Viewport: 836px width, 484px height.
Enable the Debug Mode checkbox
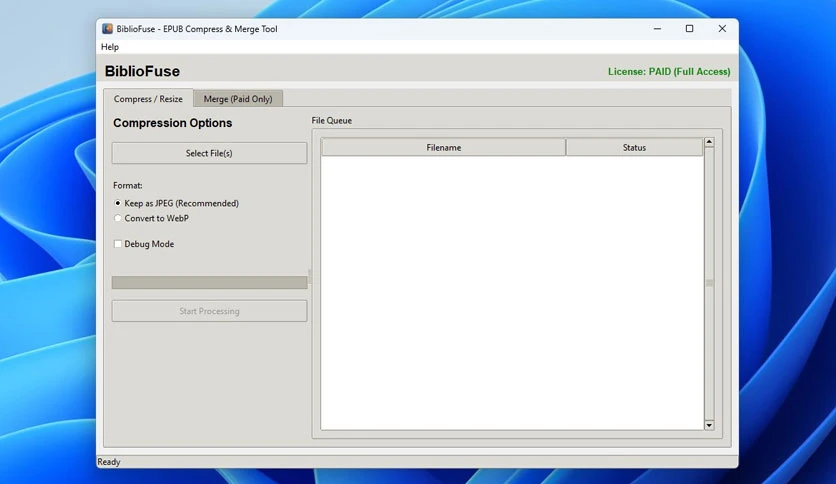[118, 244]
